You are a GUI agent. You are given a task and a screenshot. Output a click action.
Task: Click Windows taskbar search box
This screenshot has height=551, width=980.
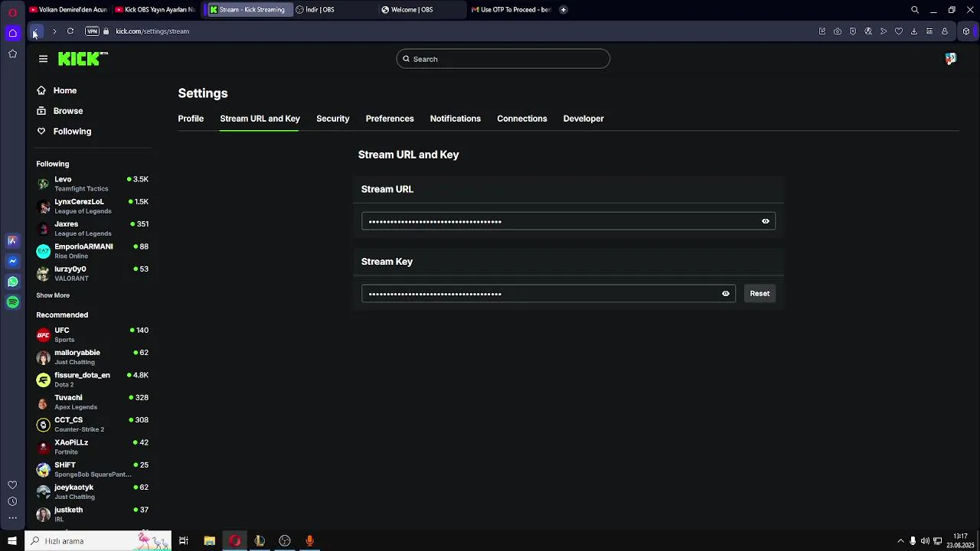click(98, 541)
